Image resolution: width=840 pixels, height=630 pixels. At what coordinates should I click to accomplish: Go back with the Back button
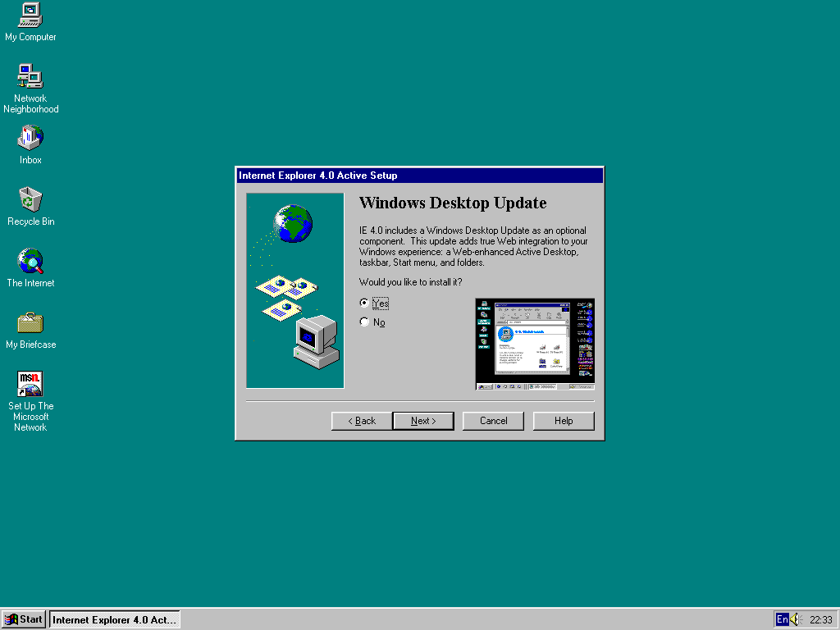click(362, 421)
